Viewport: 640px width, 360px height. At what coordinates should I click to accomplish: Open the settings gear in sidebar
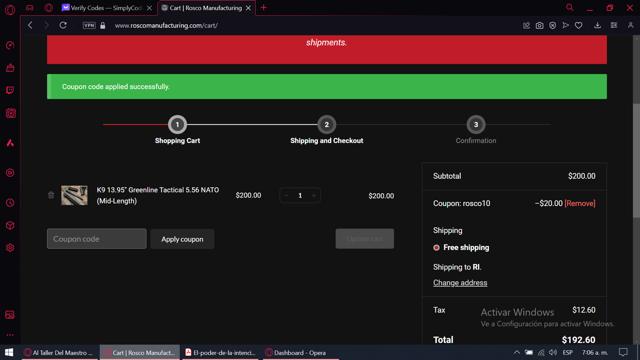click(10, 248)
